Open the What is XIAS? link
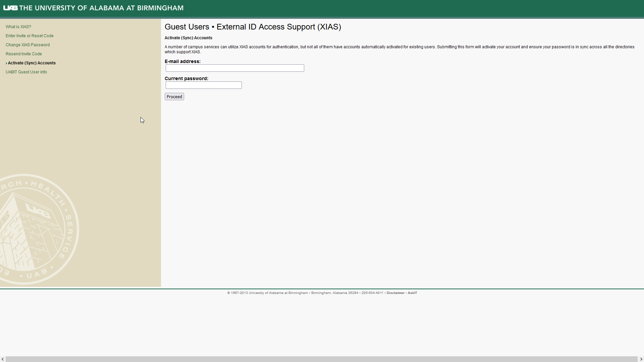Viewport: 644px width, 362px height. tap(18, 27)
